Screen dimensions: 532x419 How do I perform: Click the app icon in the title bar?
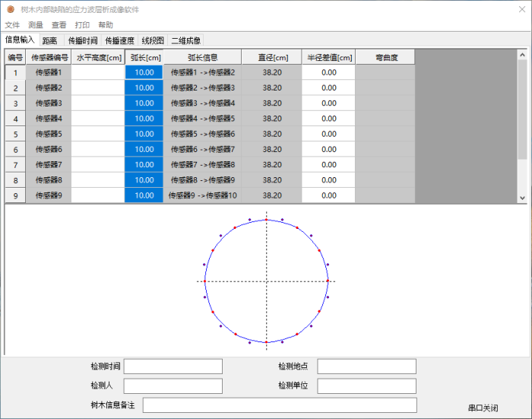tap(11, 10)
